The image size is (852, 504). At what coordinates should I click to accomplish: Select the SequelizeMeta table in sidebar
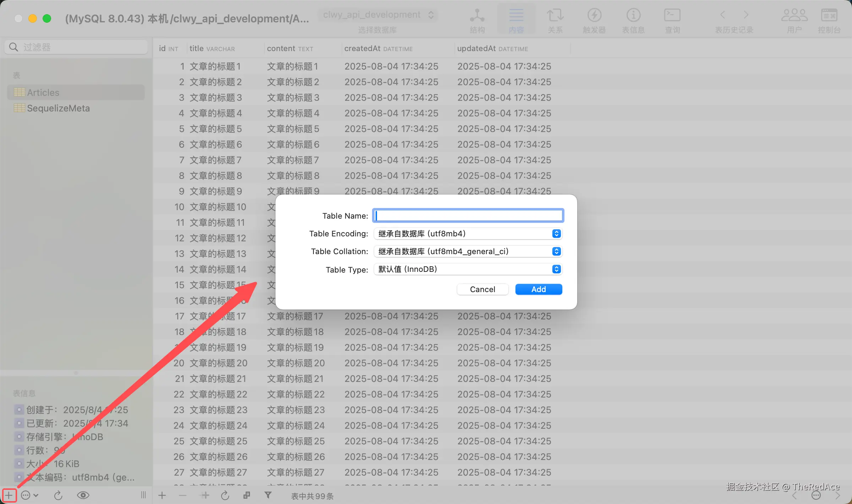point(58,108)
